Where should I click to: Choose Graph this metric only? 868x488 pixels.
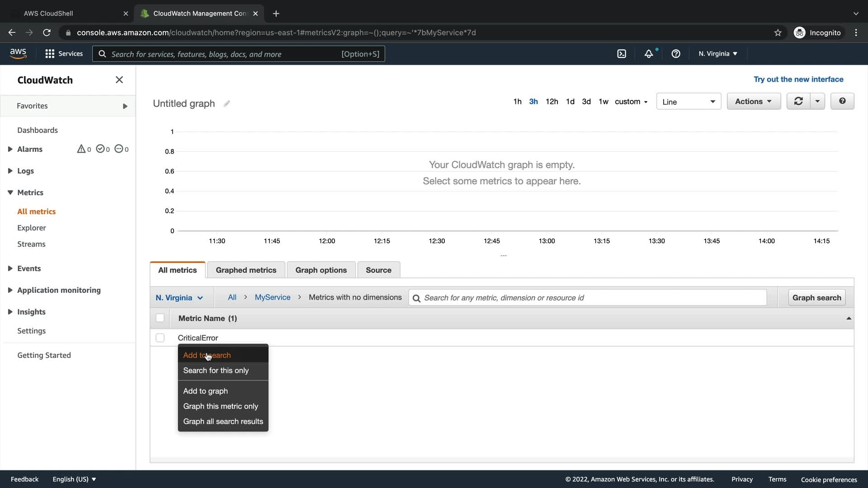tap(221, 406)
